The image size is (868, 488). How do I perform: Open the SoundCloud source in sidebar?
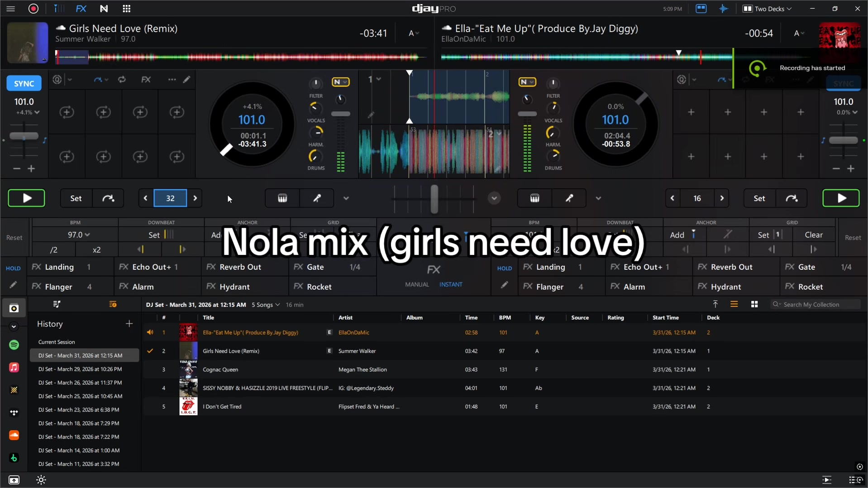pos(14,435)
